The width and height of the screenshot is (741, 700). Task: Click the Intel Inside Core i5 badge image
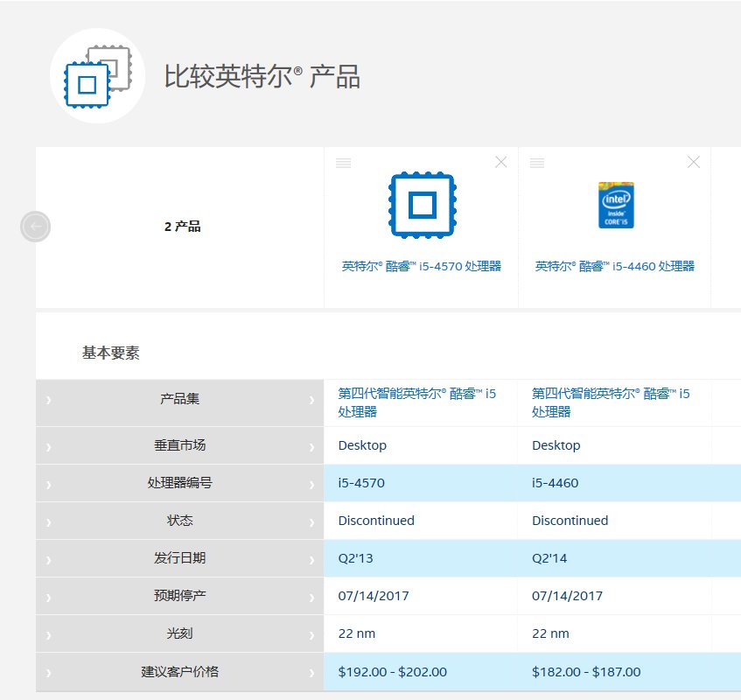tap(616, 204)
